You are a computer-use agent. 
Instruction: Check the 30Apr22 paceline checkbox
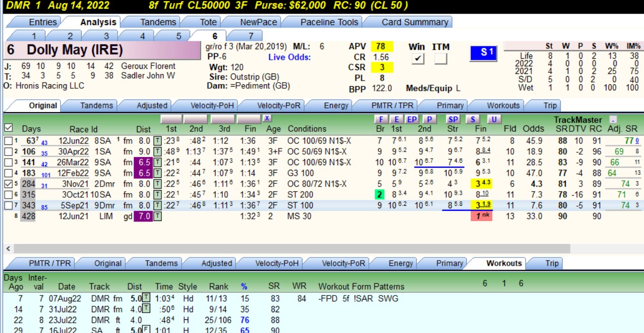(x=8, y=151)
